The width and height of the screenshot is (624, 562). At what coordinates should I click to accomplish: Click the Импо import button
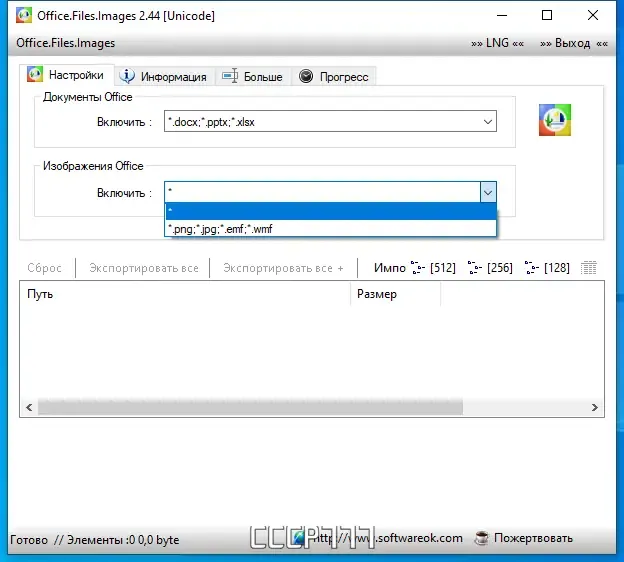coord(390,268)
